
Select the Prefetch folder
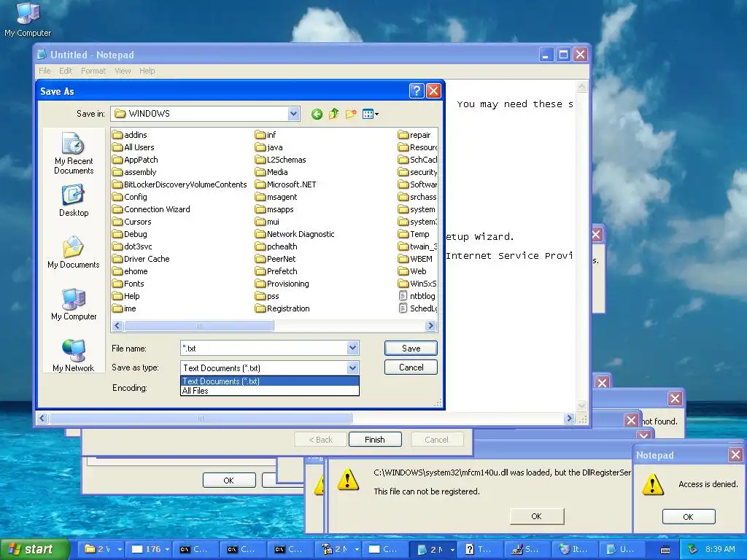tap(276, 271)
